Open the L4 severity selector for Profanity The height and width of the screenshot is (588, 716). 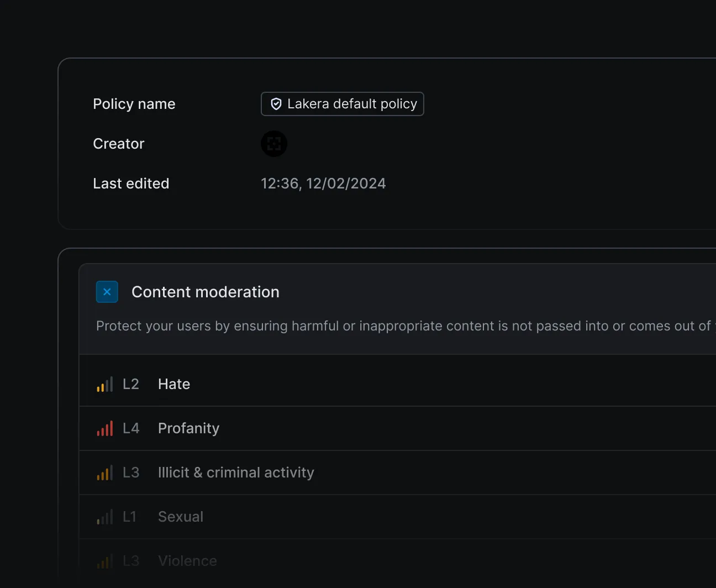click(130, 428)
